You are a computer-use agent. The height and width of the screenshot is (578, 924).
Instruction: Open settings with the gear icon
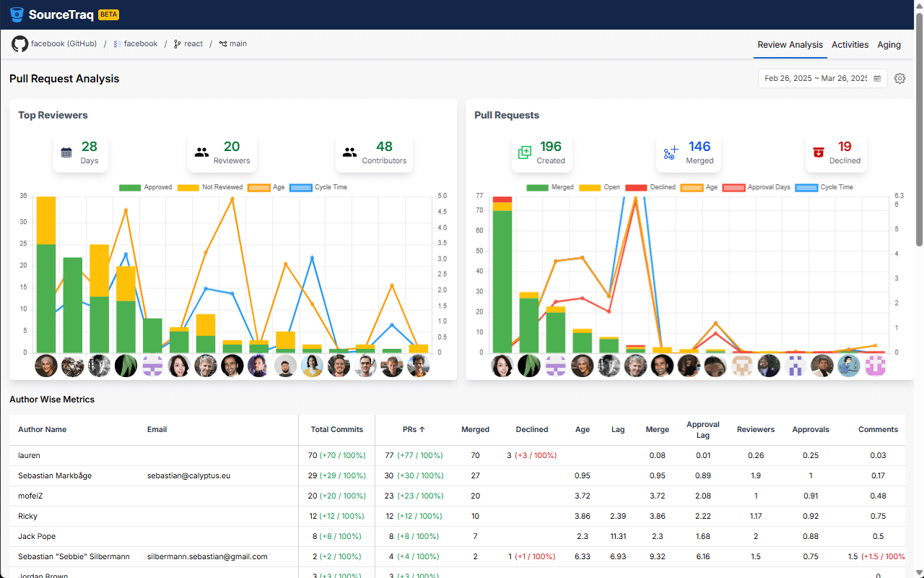click(x=899, y=79)
